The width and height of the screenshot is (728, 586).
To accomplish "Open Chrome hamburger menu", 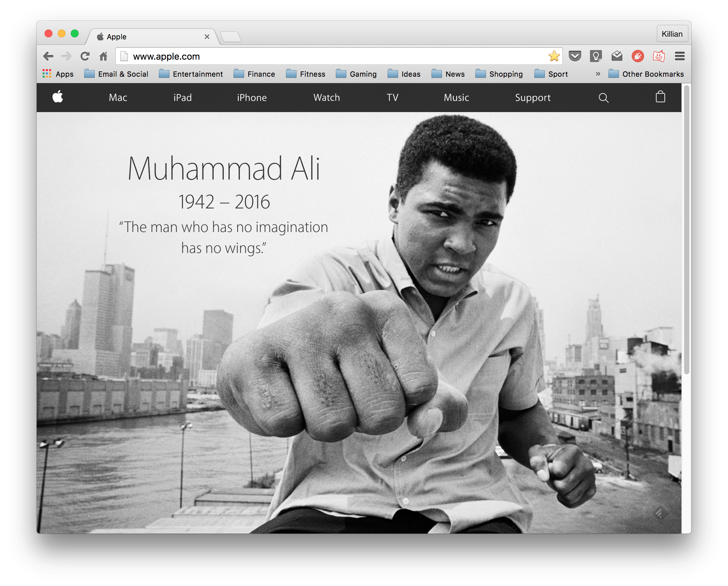I will [x=680, y=56].
